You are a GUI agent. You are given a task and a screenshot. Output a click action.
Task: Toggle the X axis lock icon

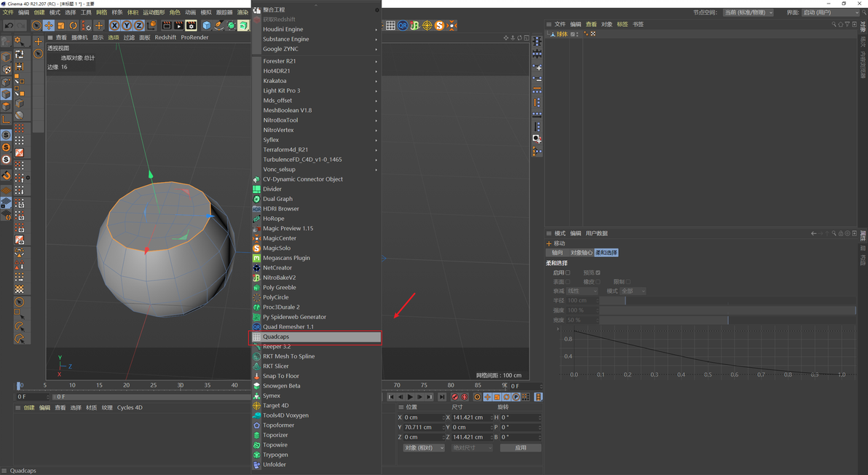click(114, 25)
